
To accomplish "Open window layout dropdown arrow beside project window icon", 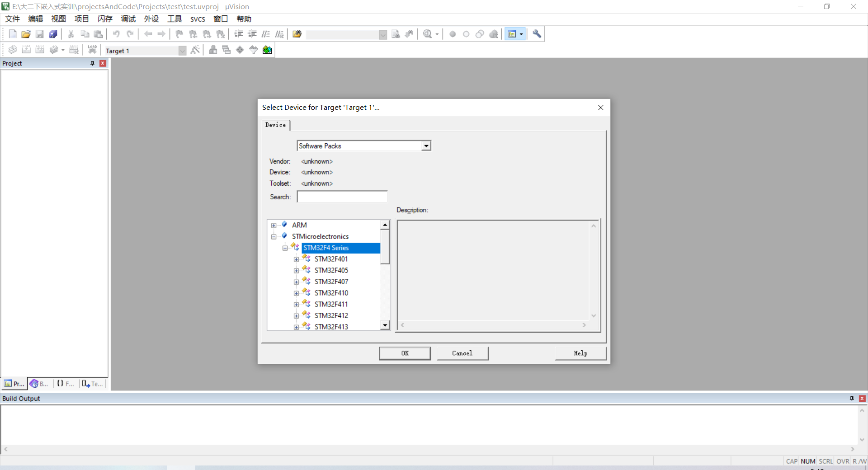I will click(x=521, y=34).
